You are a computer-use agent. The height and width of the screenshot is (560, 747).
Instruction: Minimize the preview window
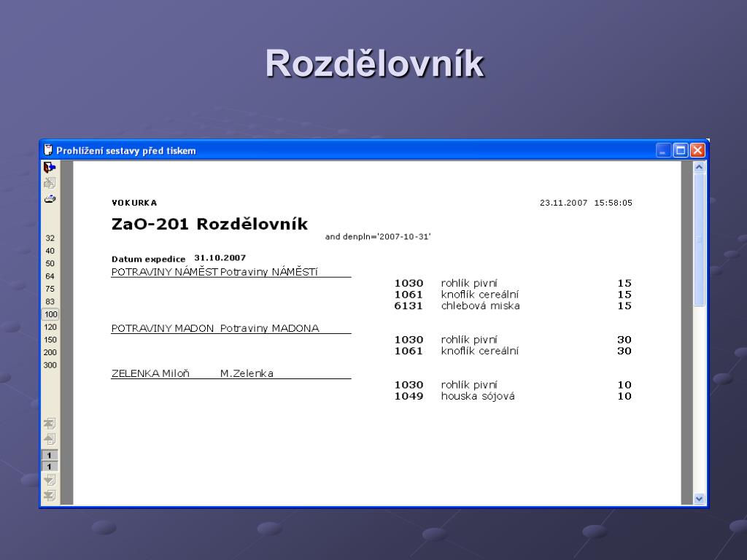click(663, 150)
